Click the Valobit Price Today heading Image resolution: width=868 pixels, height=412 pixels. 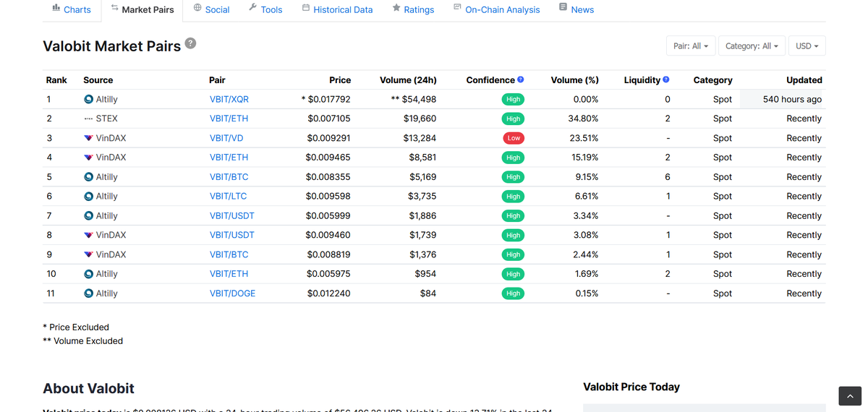631,387
